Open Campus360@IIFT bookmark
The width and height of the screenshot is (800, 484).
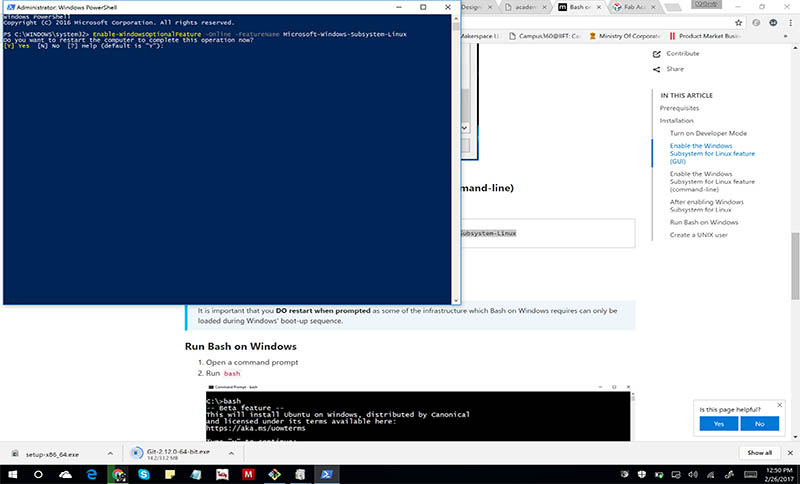pos(544,36)
